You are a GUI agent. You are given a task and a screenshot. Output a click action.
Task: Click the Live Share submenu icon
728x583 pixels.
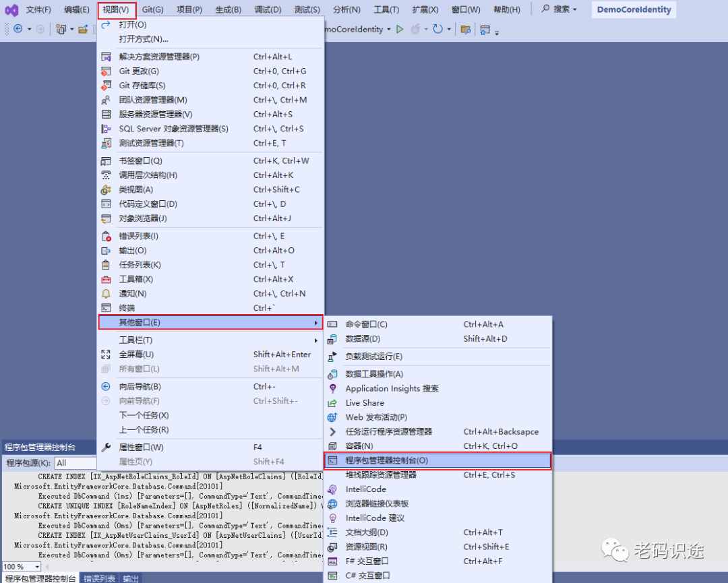(332, 403)
